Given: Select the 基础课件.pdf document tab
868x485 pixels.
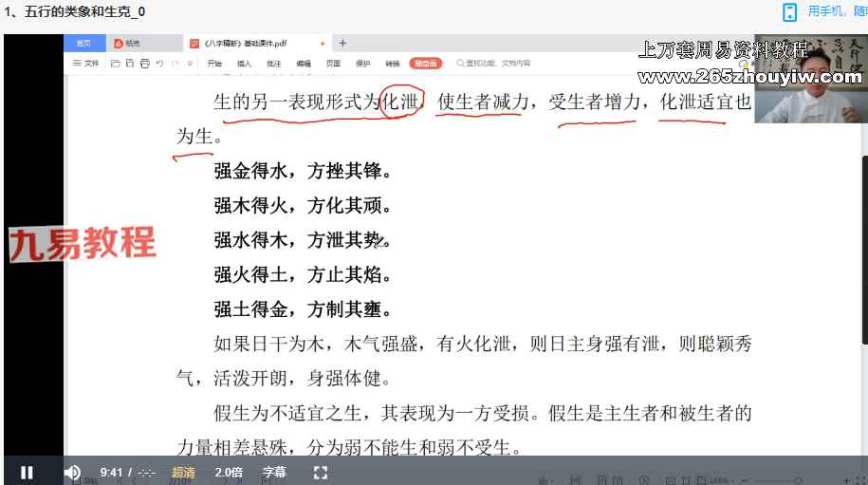Looking at the screenshot, I should [x=258, y=44].
